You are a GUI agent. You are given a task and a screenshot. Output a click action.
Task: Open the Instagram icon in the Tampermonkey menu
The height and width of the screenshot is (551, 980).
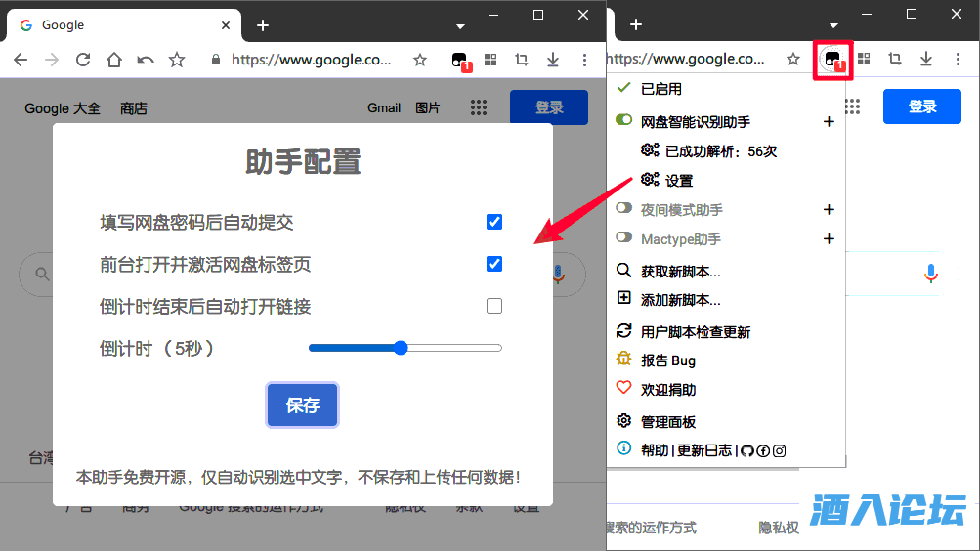pyautogui.click(x=779, y=450)
